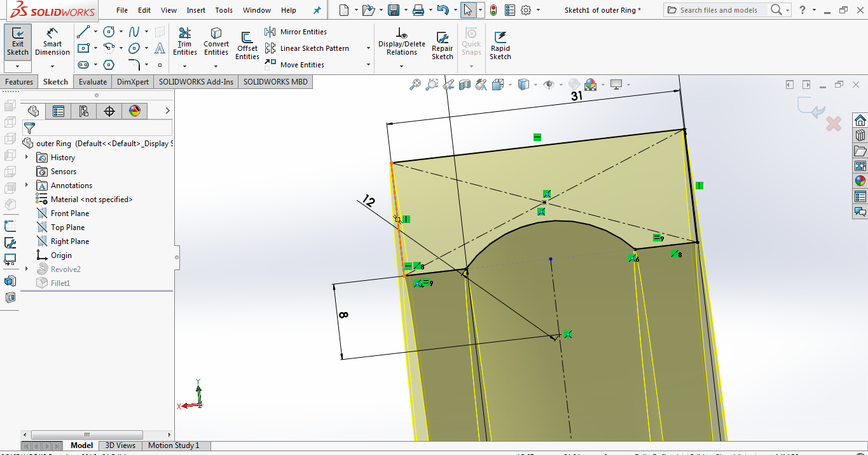The height and width of the screenshot is (455, 868).
Task: Switch to the ConfigurationManager tab
Action: [84, 111]
